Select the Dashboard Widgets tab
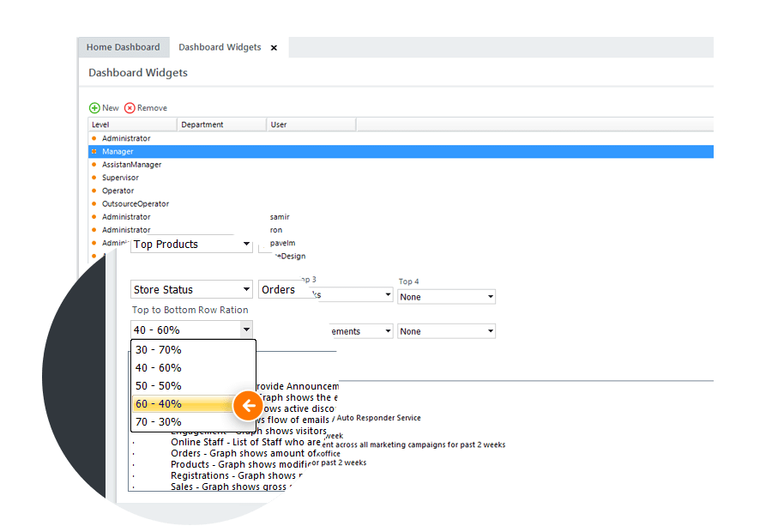The image size is (772, 532). tap(220, 47)
